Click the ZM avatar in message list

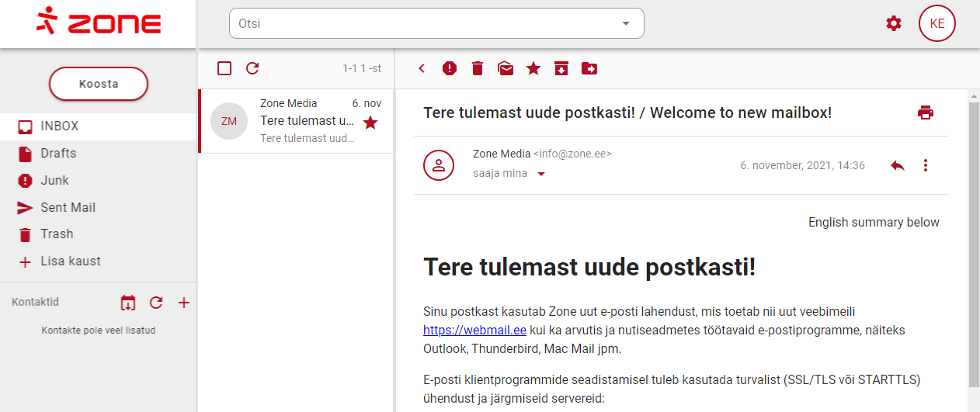tap(229, 121)
